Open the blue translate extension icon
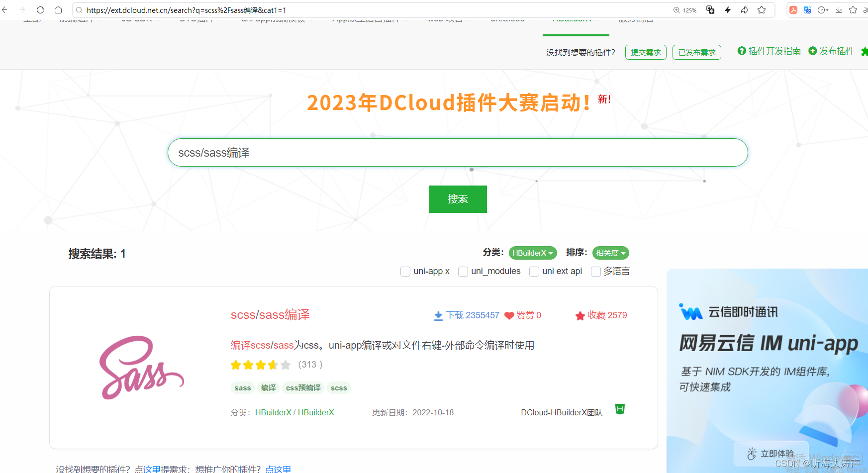The width and height of the screenshot is (868, 473). (807, 10)
